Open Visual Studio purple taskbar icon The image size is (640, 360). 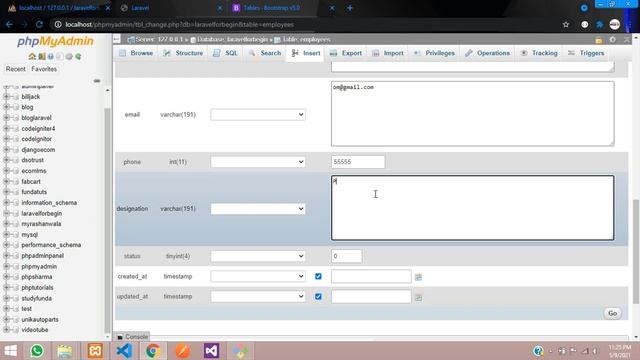click(x=211, y=351)
